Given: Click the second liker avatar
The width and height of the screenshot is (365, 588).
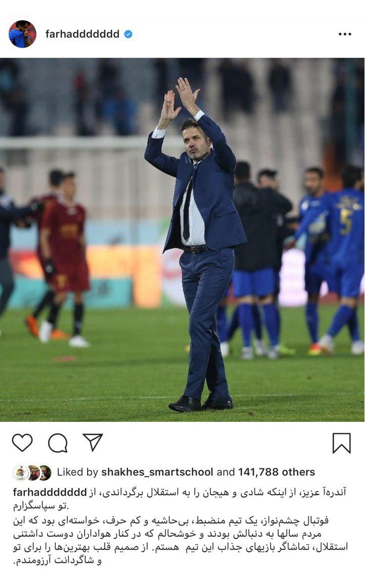Looking at the screenshot, I should 33,472.
